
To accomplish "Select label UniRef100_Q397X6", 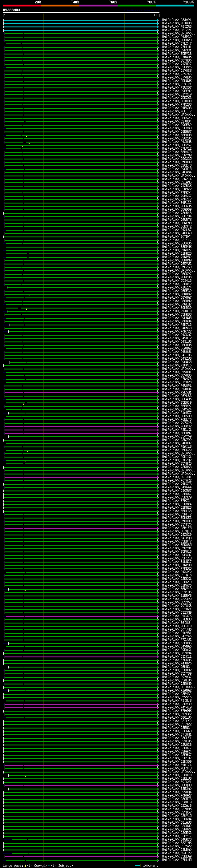I will click(x=176, y=74).
